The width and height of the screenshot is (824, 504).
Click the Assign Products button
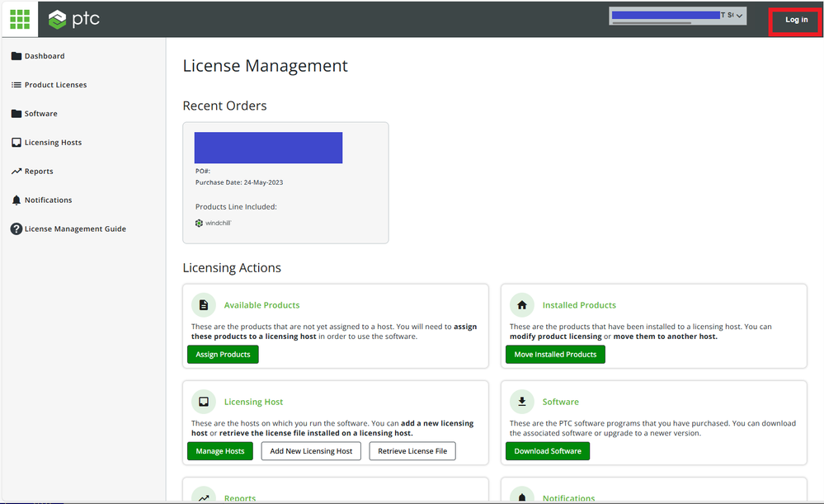(x=223, y=355)
